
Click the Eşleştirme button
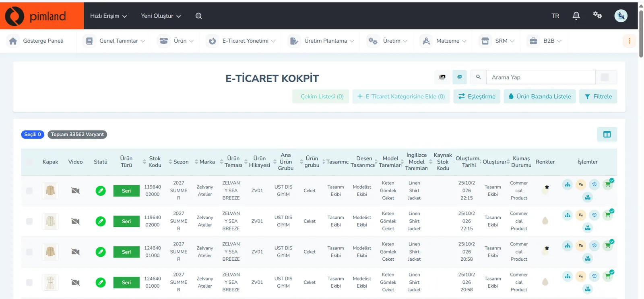coord(477,96)
